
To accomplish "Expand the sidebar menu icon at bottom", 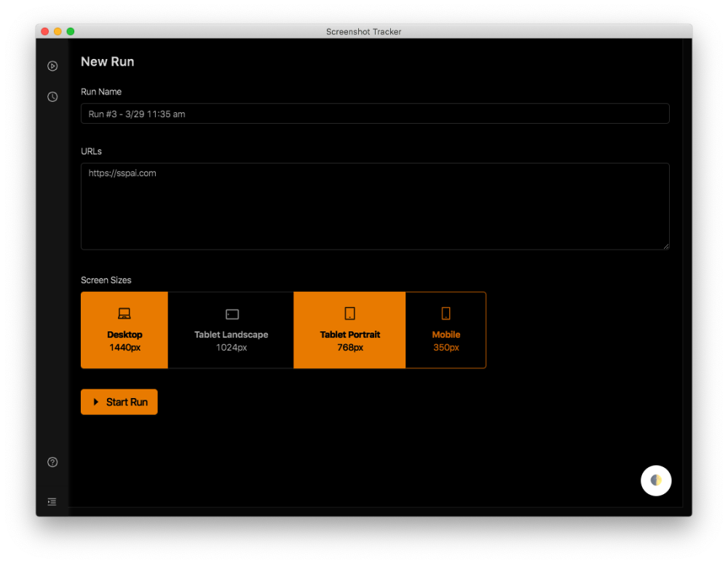I will (x=52, y=502).
